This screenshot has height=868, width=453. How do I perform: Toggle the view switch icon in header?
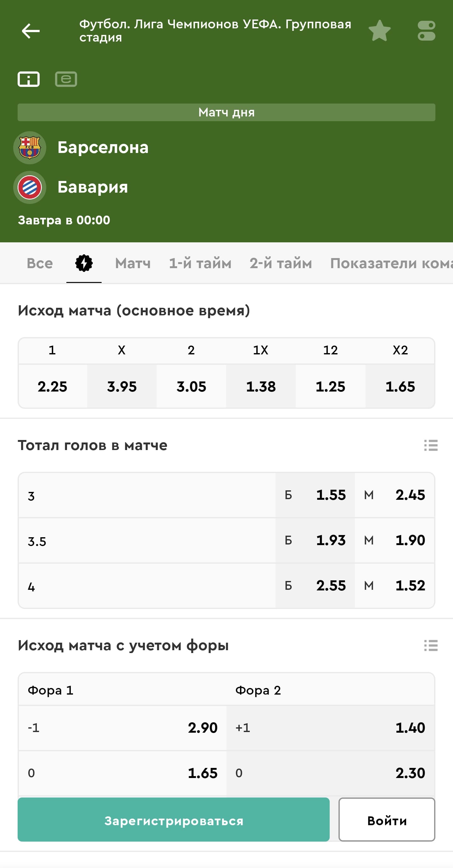tap(426, 31)
